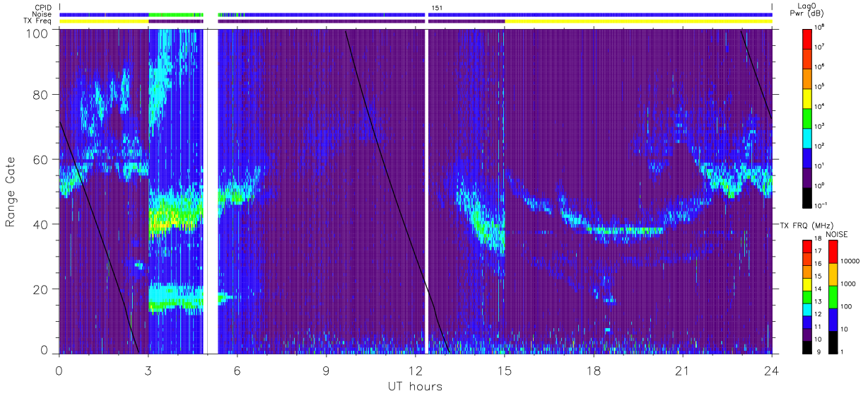Select the 15 tick on UT hours axis
Screen dimensions: 868x401
[505, 371]
